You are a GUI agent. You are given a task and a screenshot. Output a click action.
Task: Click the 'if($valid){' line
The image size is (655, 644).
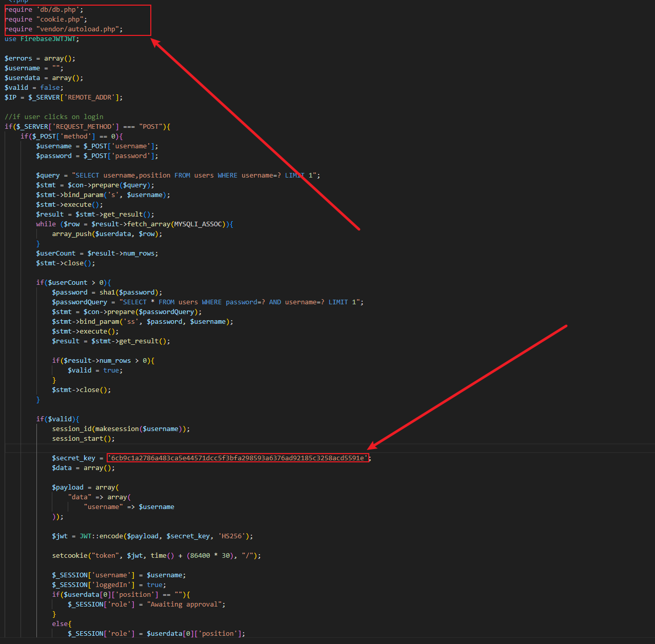tap(58, 419)
